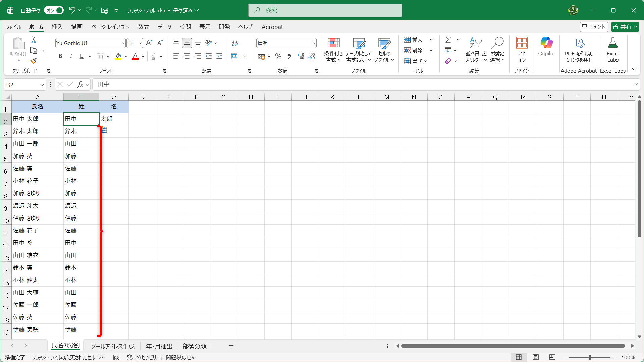Image resolution: width=644 pixels, height=362 pixels.
Task: Toggle underline formatting
Action: (82, 56)
